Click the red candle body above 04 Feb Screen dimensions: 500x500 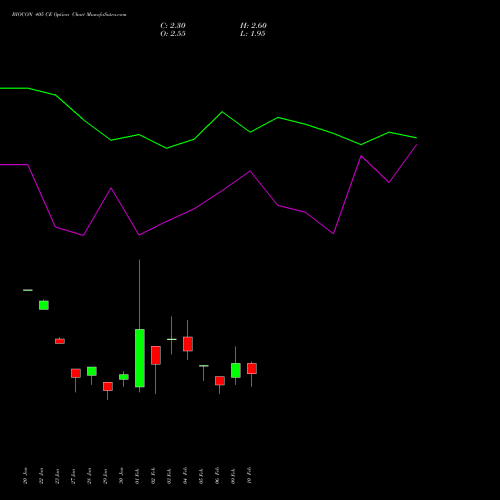click(x=188, y=344)
